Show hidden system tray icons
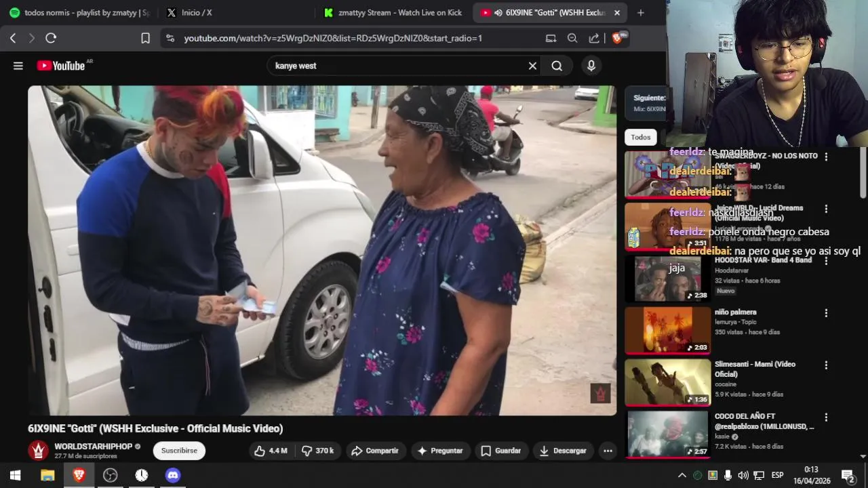The height and width of the screenshot is (488, 868). pos(682,475)
